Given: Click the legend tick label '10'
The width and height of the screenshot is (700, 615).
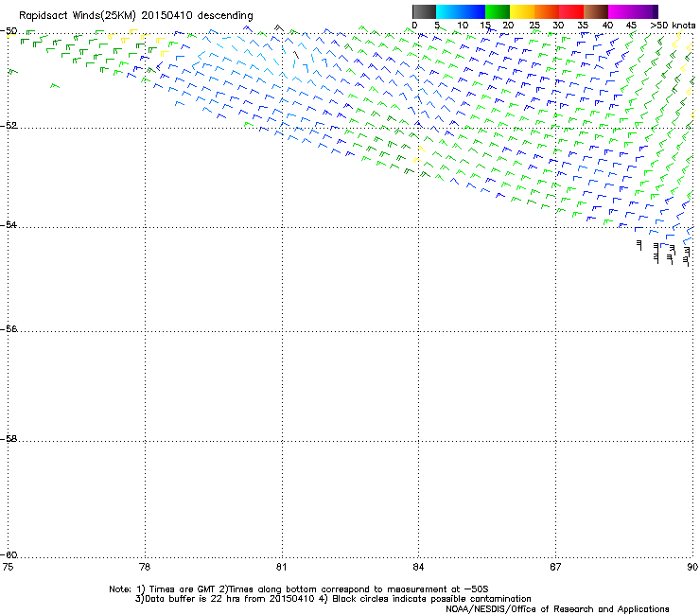Looking at the screenshot, I should 463,26.
